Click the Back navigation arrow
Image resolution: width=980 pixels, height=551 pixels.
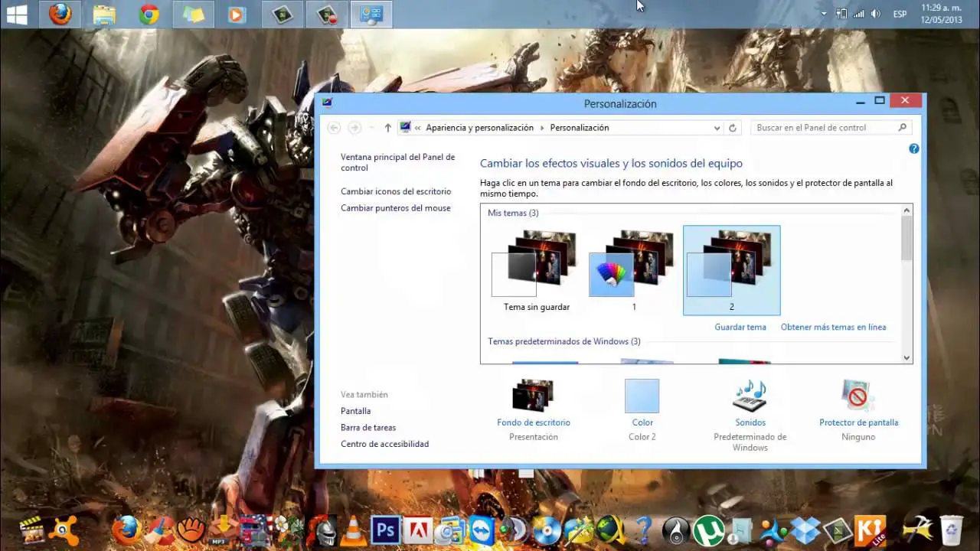click(333, 128)
